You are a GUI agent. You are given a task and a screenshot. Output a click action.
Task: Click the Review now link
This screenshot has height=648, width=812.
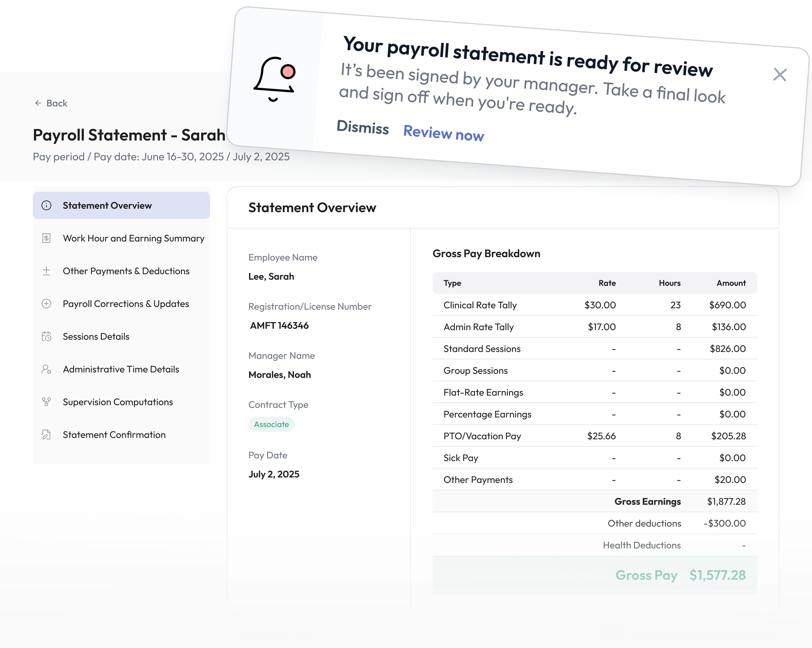[x=443, y=133]
